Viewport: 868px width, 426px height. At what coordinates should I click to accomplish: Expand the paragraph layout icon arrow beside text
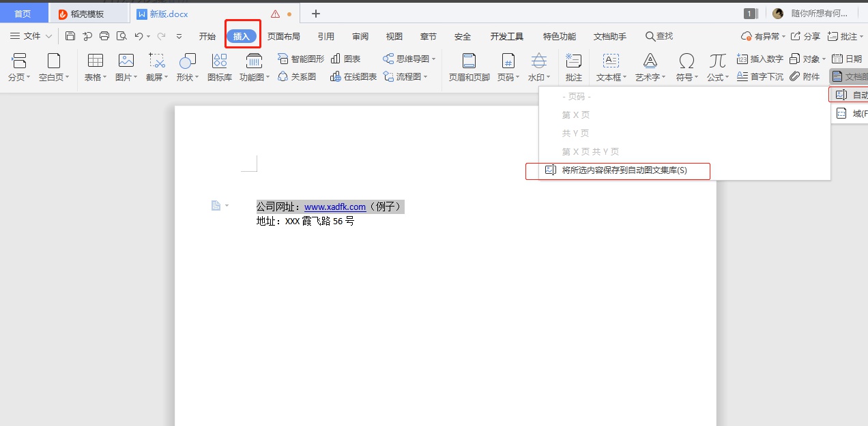[x=227, y=205]
